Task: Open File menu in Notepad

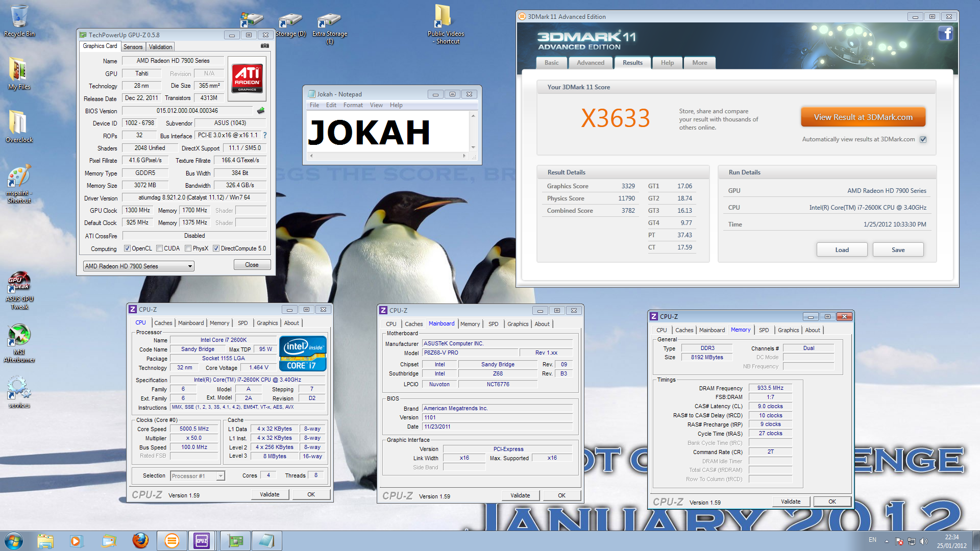Action: click(314, 105)
